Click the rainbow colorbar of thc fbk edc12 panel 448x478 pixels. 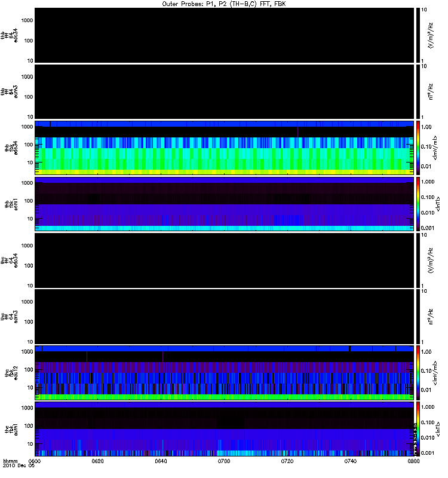tap(418, 373)
